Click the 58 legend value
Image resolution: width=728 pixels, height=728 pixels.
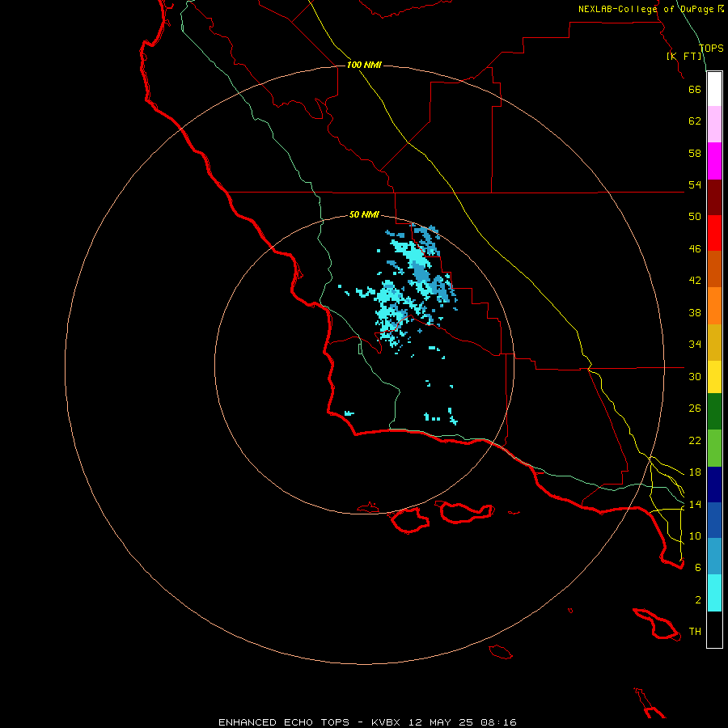pyautogui.click(x=695, y=153)
